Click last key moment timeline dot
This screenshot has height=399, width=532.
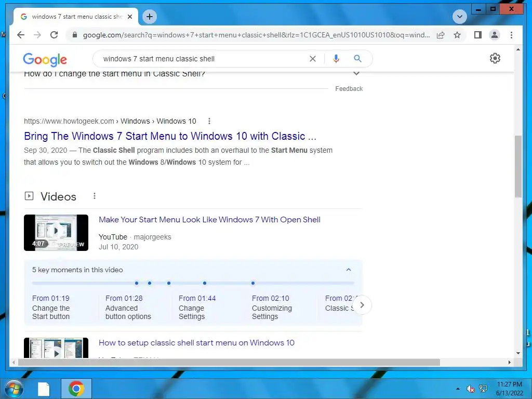pos(253,283)
